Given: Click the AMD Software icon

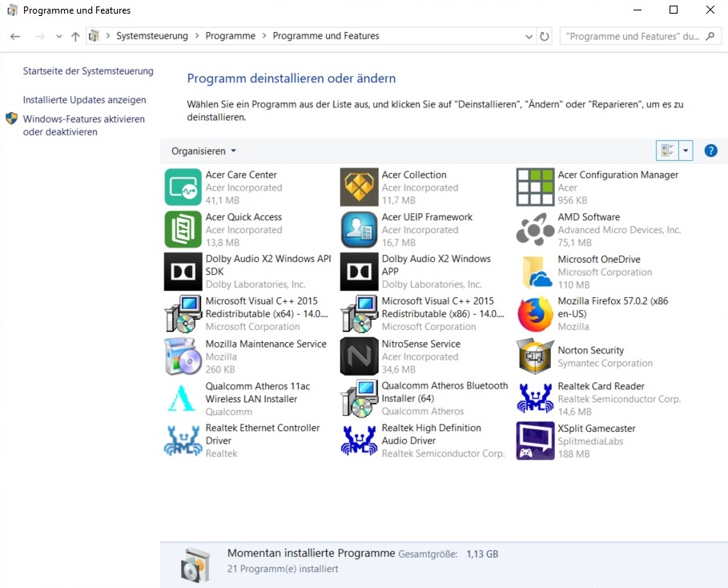Looking at the screenshot, I should [535, 229].
